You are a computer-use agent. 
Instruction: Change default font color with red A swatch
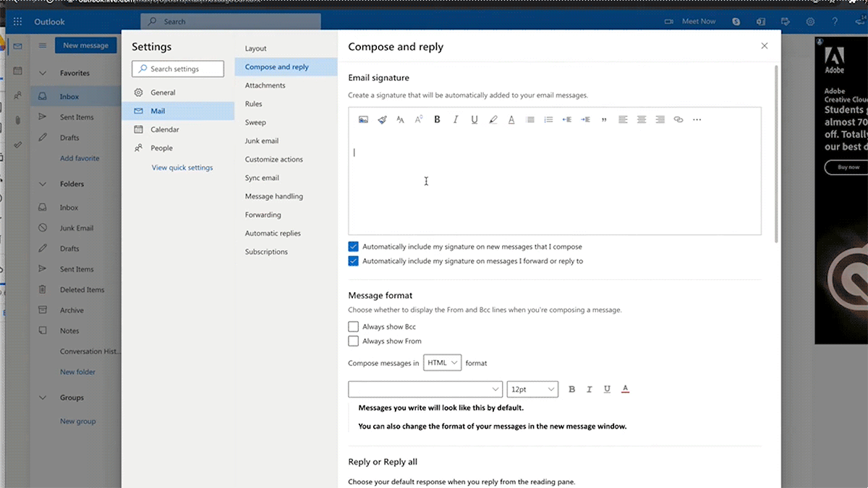click(x=625, y=389)
